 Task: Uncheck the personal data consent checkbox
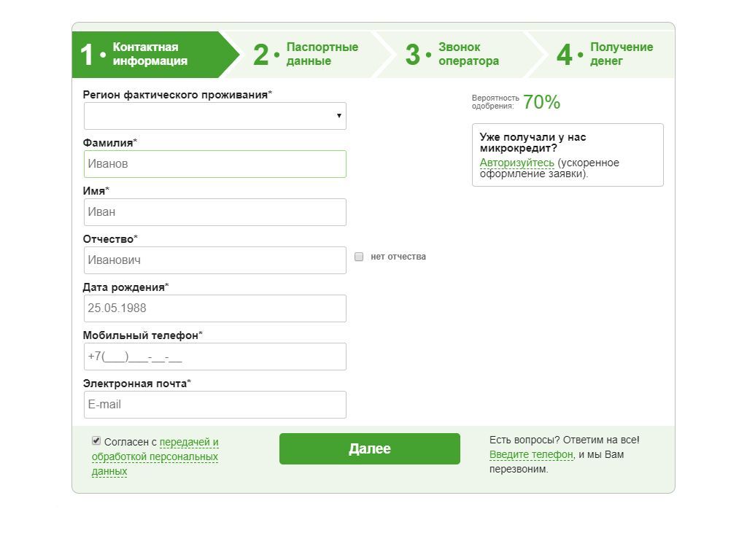(x=96, y=440)
